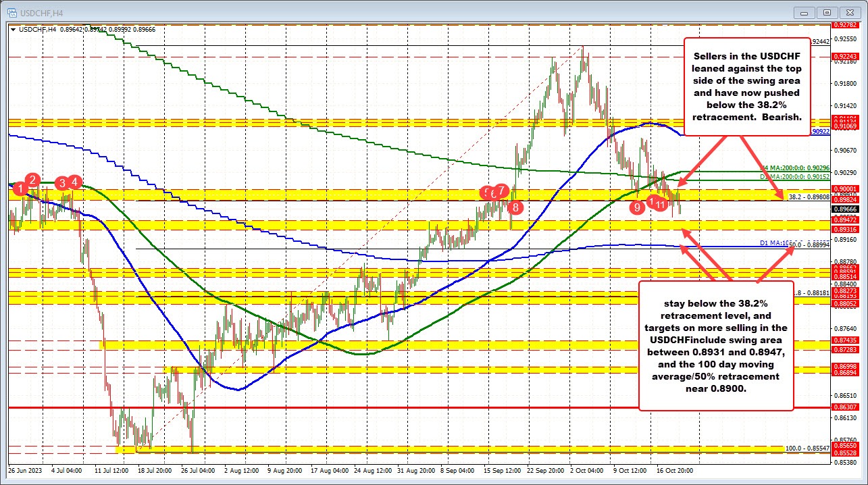This screenshot has height=485, width=868.
Task: Select marker 11 near current candles
Action: [661, 205]
